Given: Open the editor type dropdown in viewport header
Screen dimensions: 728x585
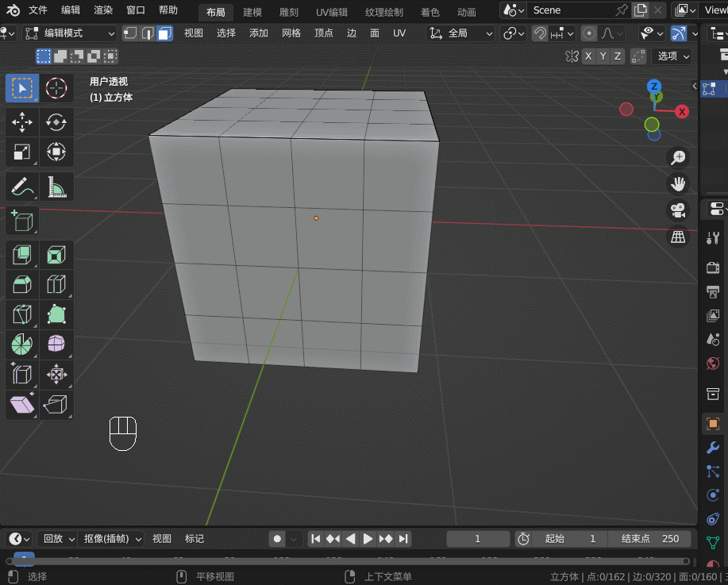Looking at the screenshot, I should (9, 33).
